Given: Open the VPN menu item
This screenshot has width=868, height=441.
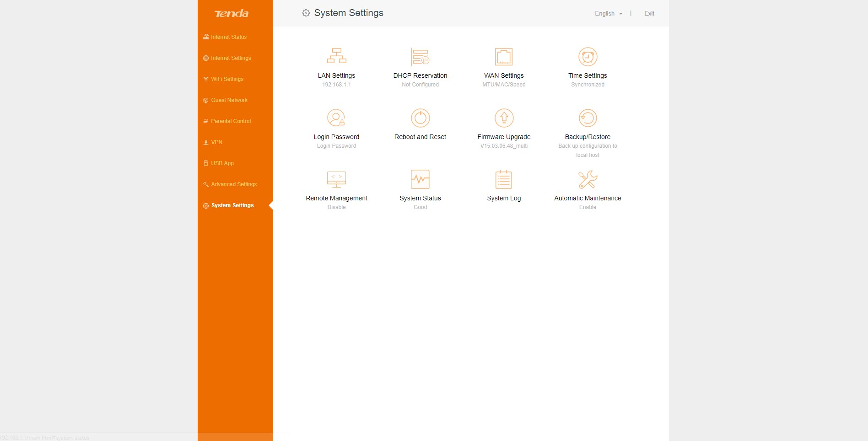Looking at the screenshot, I should (x=217, y=142).
